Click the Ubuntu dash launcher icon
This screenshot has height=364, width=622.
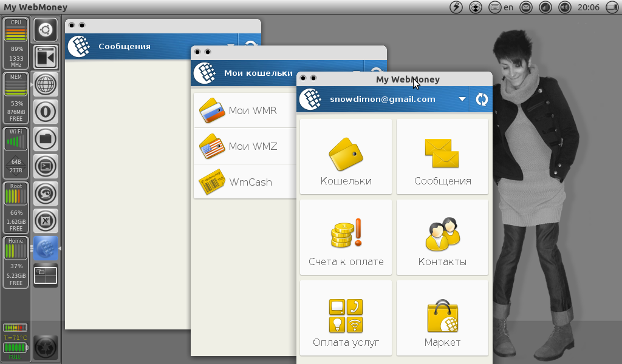(x=46, y=30)
